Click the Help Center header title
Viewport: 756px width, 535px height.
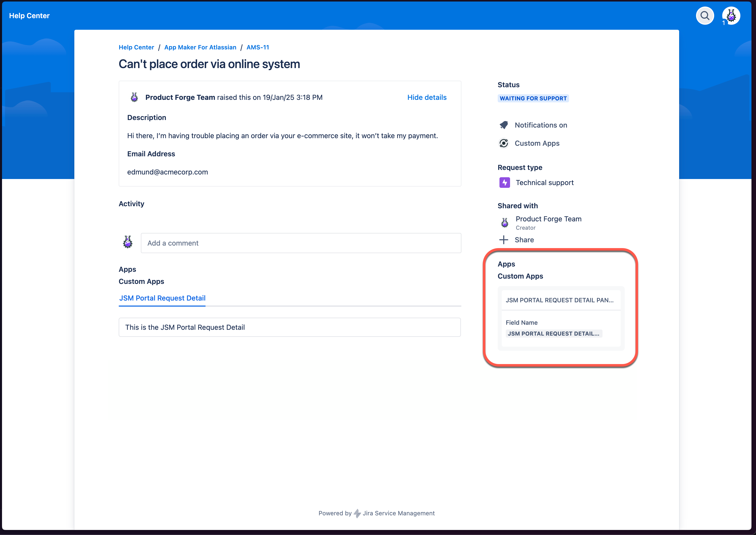point(29,15)
